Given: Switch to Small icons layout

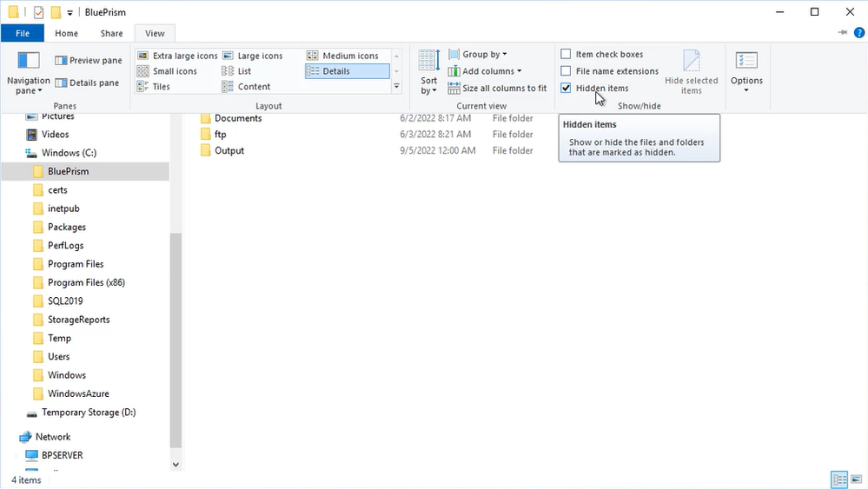Looking at the screenshot, I should click(167, 71).
